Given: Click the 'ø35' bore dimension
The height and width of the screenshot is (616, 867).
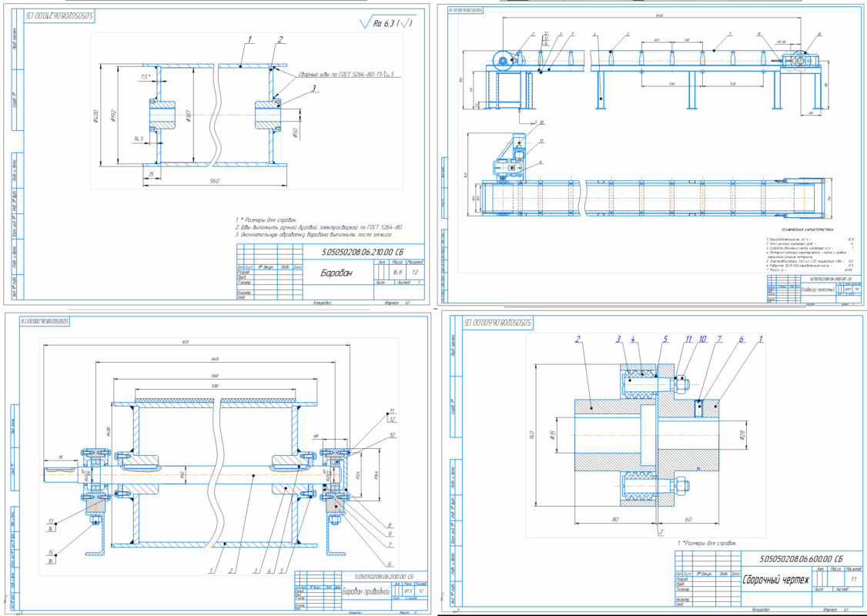Looking at the screenshot, I should [552, 435].
